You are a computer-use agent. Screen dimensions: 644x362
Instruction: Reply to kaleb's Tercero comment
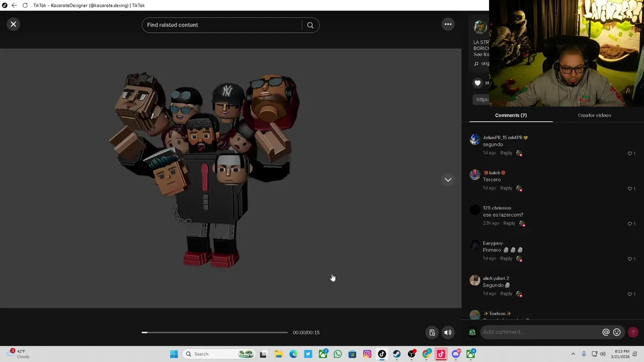(506, 188)
